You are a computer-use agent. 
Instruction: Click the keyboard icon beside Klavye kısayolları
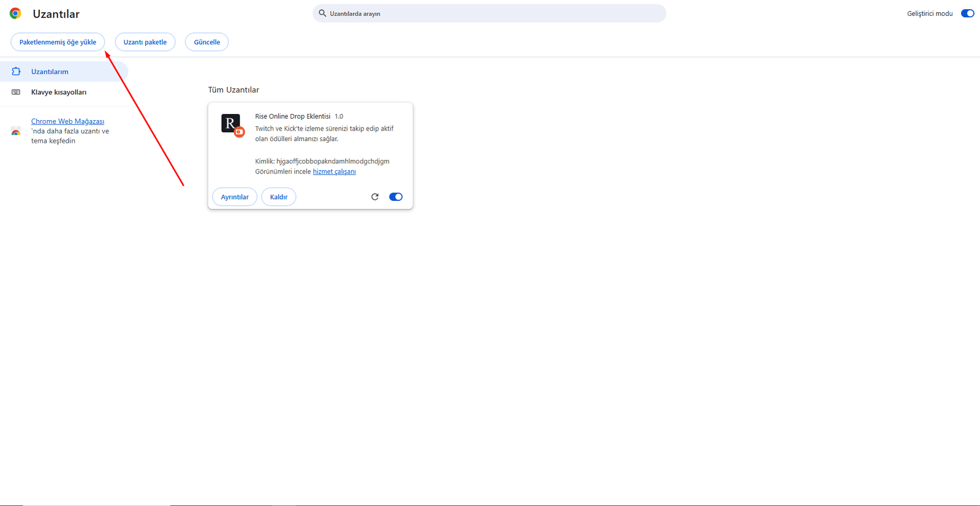coord(16,93)
